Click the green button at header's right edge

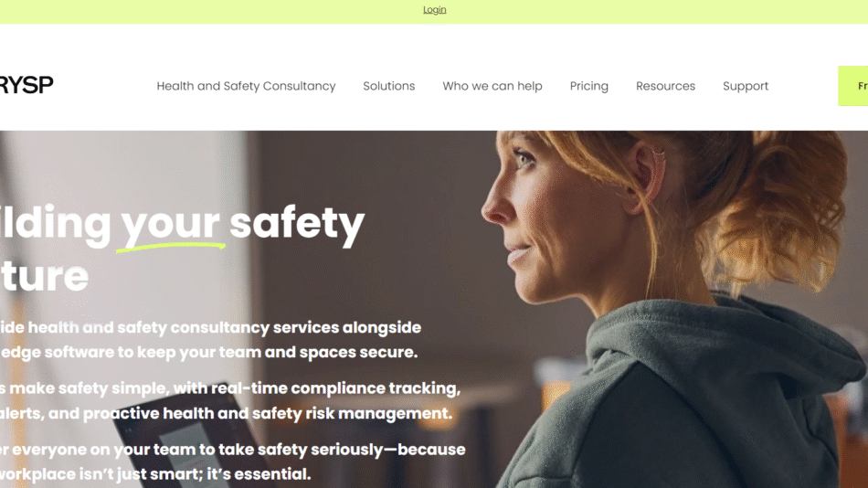point(853,86)
